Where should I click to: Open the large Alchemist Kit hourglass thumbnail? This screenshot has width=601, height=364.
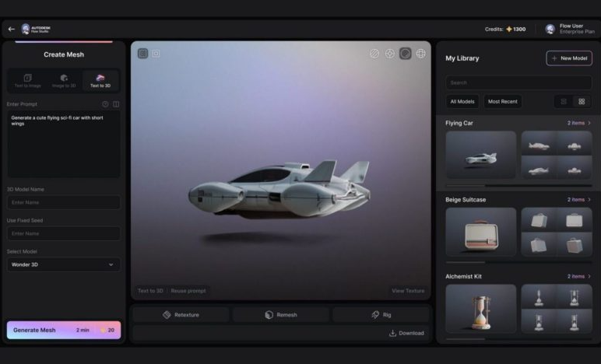pyautogui.click(x=480, y=309)
